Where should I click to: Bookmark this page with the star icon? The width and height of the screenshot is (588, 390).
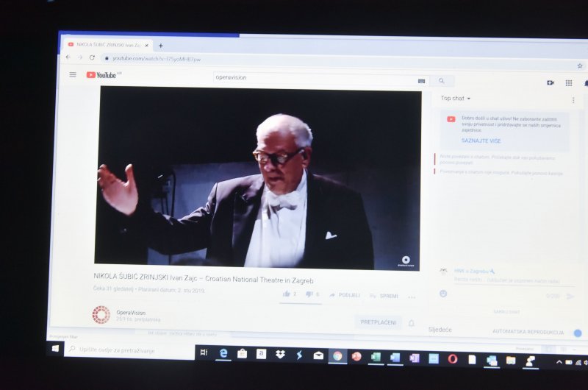[580, 65]
